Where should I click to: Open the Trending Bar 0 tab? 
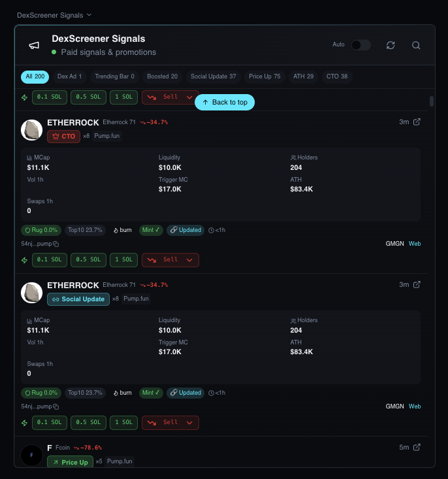pyautogui.click(x=114, y=76)
